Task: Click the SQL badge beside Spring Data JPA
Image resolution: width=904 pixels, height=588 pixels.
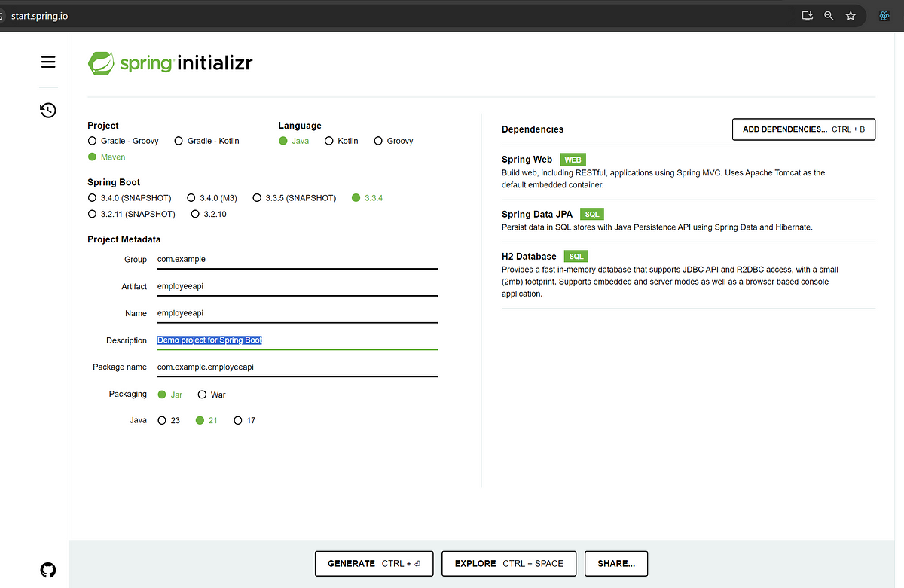Action: pyautogui.click(x=592, y=215)
